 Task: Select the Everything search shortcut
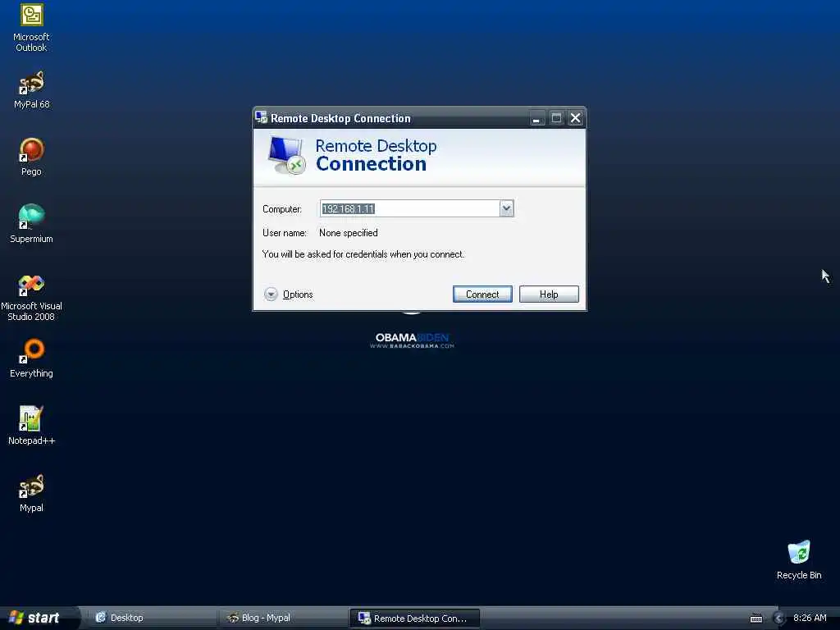click(x=31, y=358)
